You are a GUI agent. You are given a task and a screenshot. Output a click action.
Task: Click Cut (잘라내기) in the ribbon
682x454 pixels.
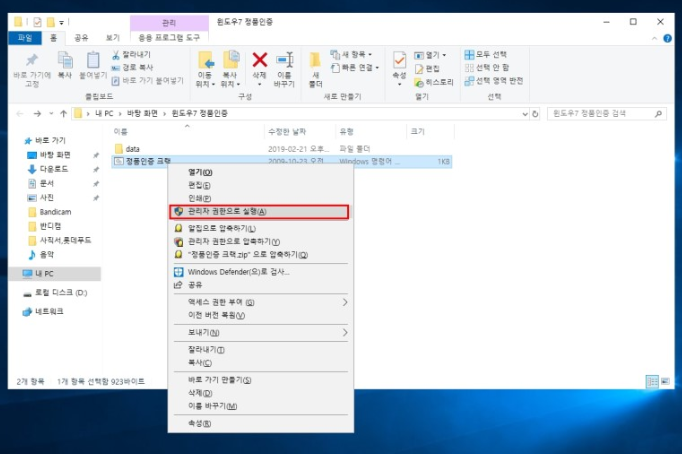[x=131, y=54]
